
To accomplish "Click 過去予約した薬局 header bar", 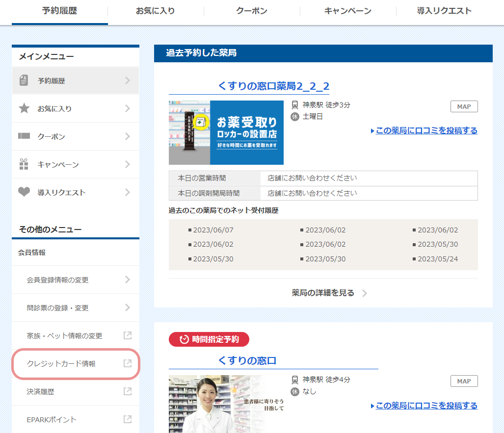I will point(323,53).
